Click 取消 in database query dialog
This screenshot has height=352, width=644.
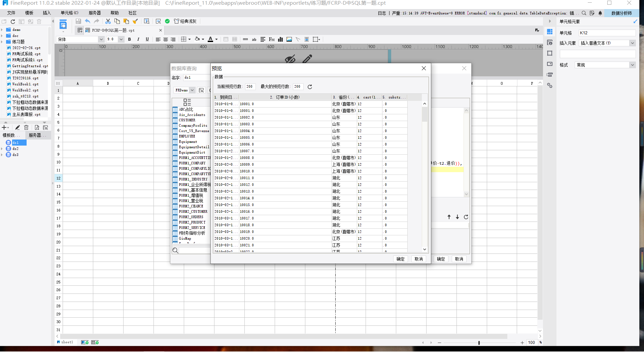459,259
